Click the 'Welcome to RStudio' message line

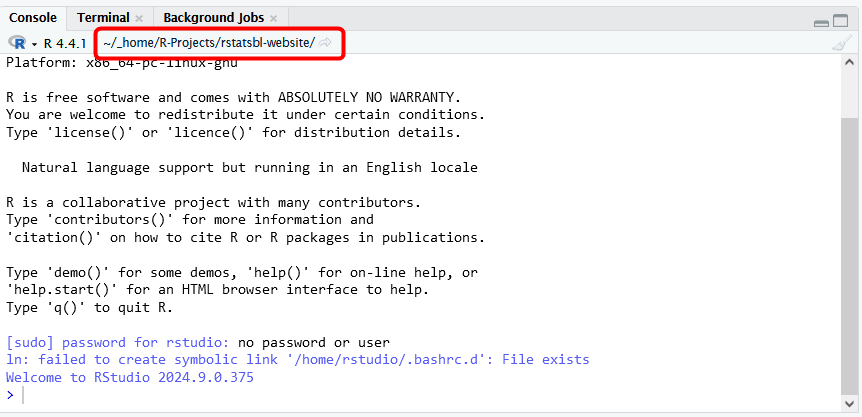[x=130, y=378]
